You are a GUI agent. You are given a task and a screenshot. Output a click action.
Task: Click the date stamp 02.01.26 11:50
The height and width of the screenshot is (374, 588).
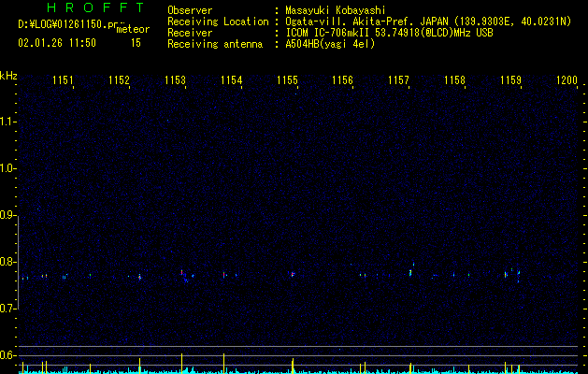(x=57, y=43)
